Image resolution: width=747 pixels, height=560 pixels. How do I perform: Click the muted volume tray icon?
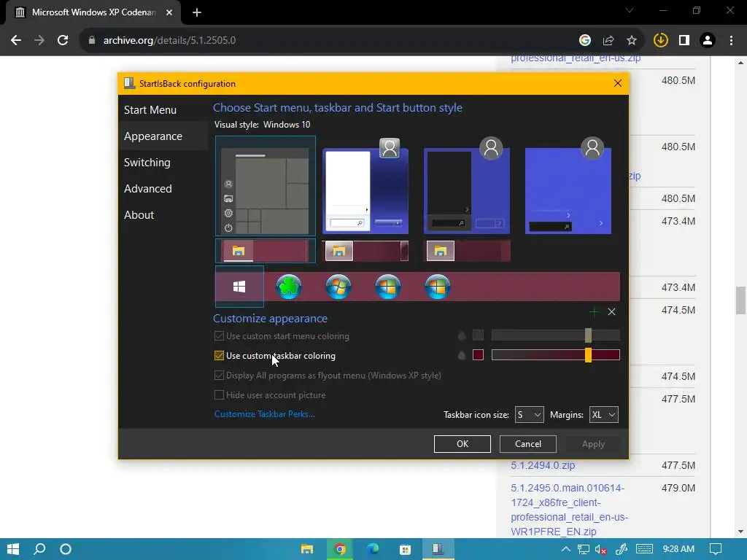tap(601, 549)
